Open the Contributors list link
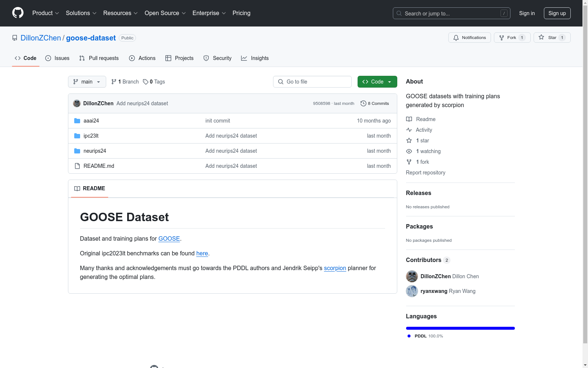This screenshot has width=588, height=368. tap(428, 260)
